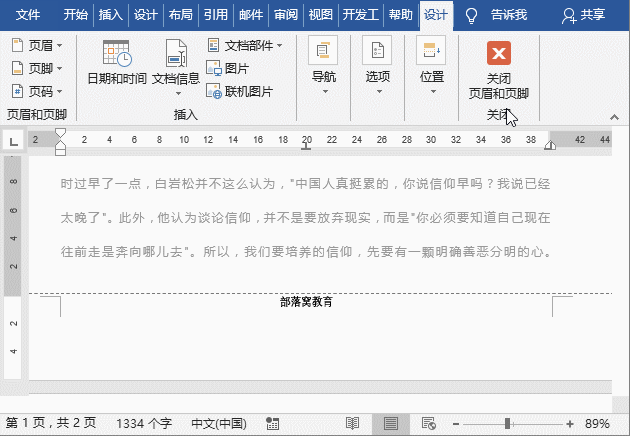
Task: Expand the Footer dropdown
Action: 38,68
